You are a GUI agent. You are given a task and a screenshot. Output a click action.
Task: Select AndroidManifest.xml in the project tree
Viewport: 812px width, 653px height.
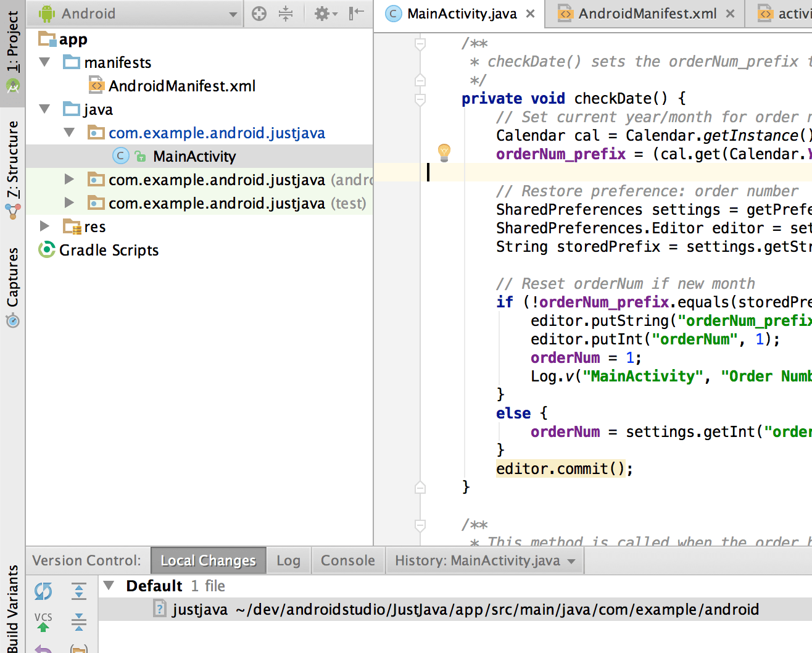tap(199, 86)
